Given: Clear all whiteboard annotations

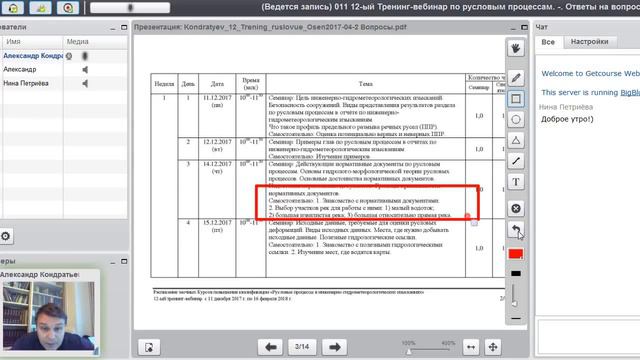Looking at the screenshot, I should coord(516,209).
